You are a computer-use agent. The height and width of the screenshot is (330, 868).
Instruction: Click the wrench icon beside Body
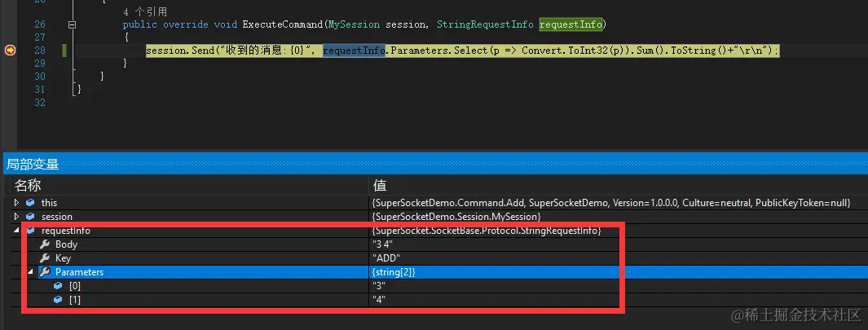click(45, 244)
